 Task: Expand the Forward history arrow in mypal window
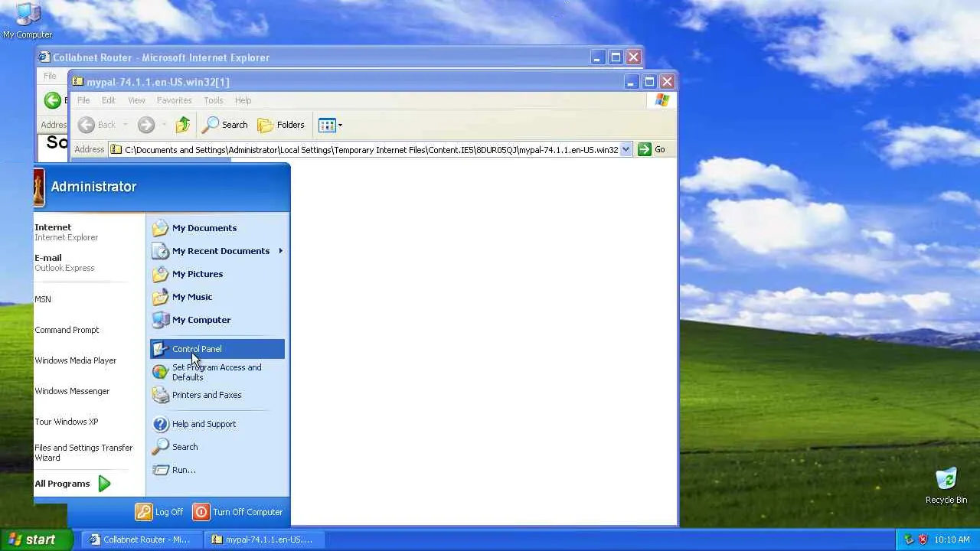click(164, 125)
